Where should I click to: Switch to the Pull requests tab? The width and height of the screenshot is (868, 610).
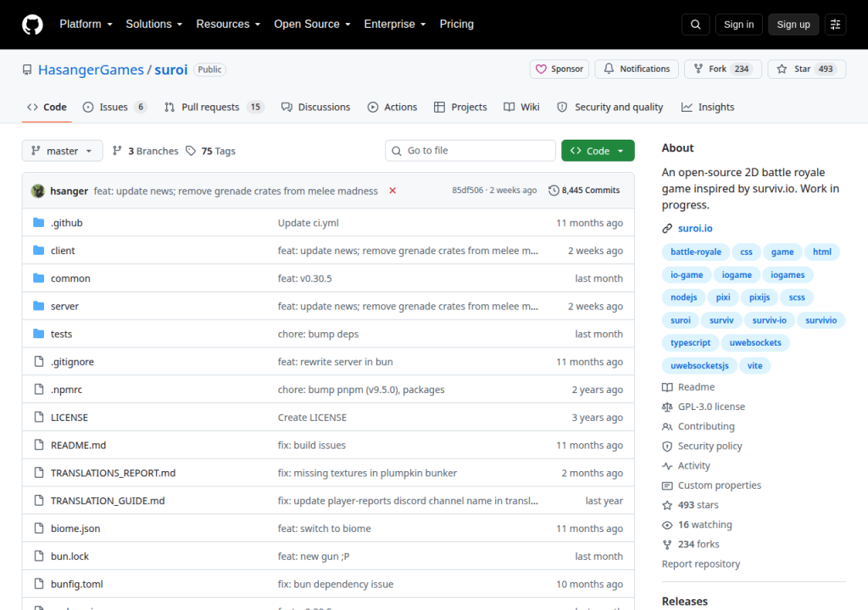214,108
